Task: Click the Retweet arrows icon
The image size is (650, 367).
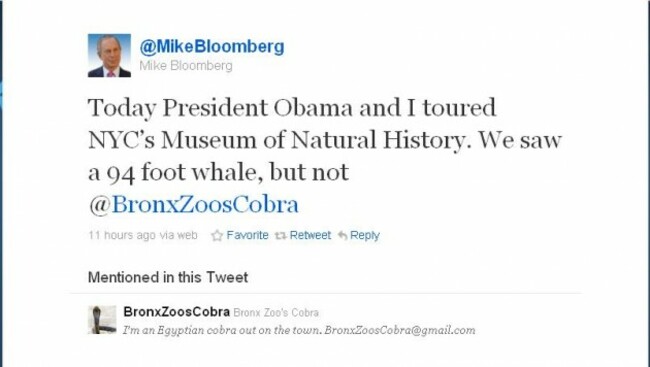Action: pyautogui.click(x=281, y=236)
